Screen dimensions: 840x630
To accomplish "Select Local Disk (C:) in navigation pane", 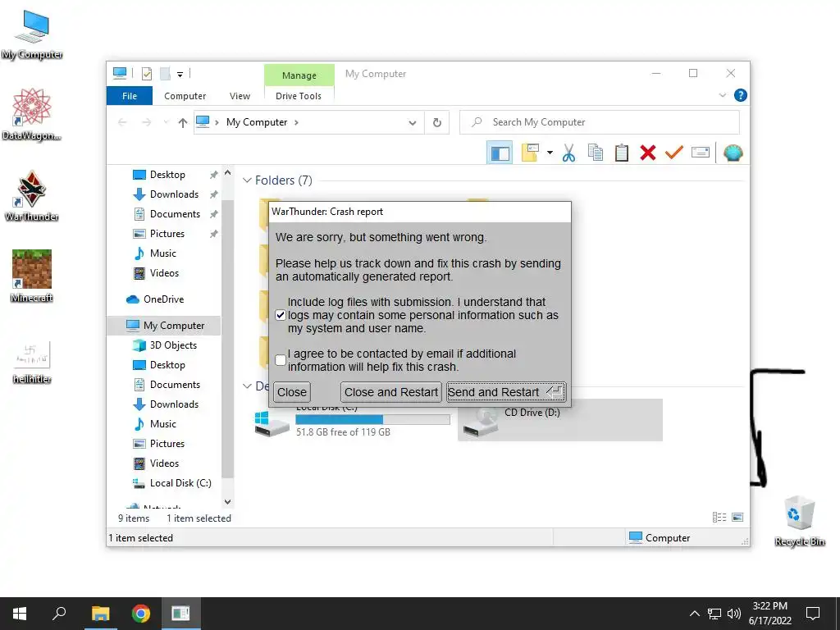I will click(x=172, y=483).
